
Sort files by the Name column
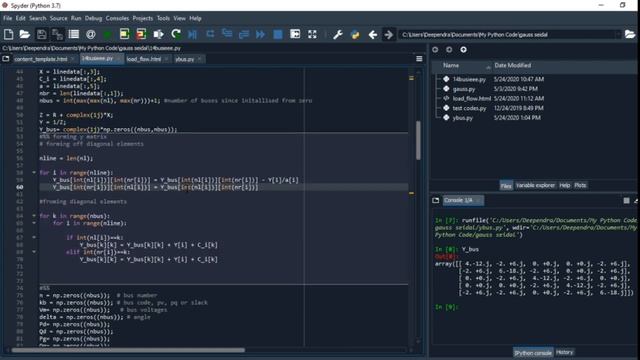coord(451,66)
